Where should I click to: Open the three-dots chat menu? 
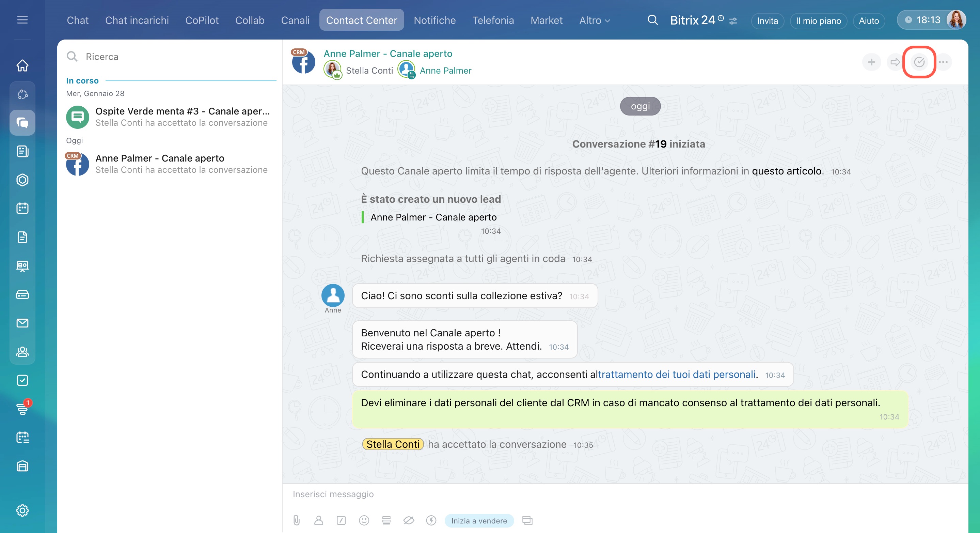click(943, 62)
